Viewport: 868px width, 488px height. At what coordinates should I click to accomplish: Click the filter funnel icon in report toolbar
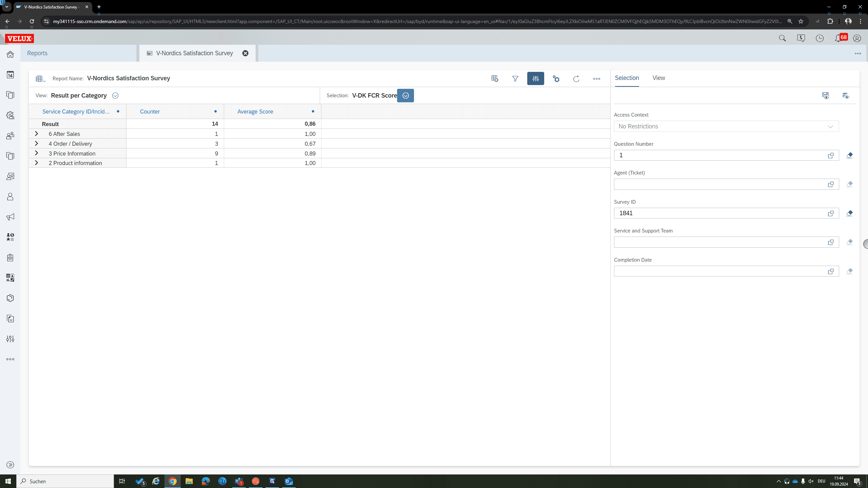coord(515,79)
